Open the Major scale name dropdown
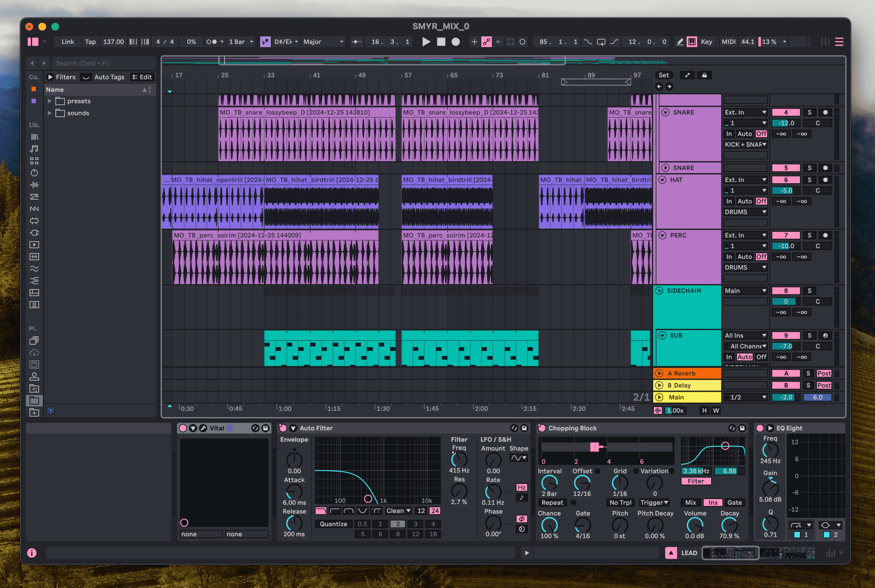The image size is (875, 588). (323, 42)
